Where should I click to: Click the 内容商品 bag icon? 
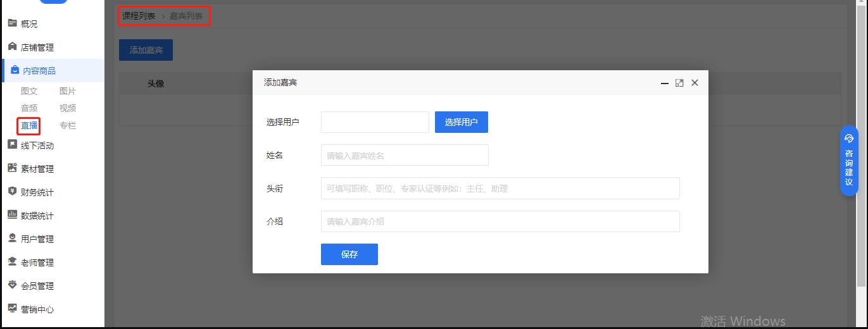click(15, 70)
